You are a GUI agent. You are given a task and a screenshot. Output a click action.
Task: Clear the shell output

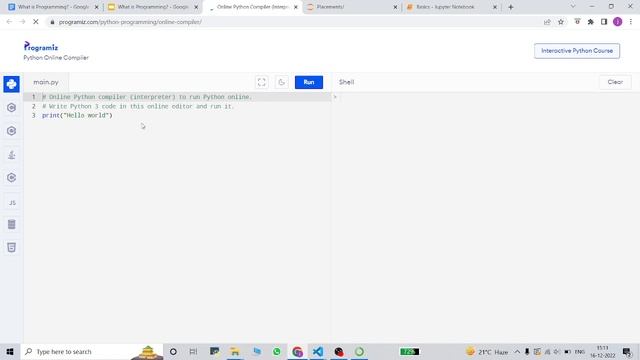(x=615, y=82)
